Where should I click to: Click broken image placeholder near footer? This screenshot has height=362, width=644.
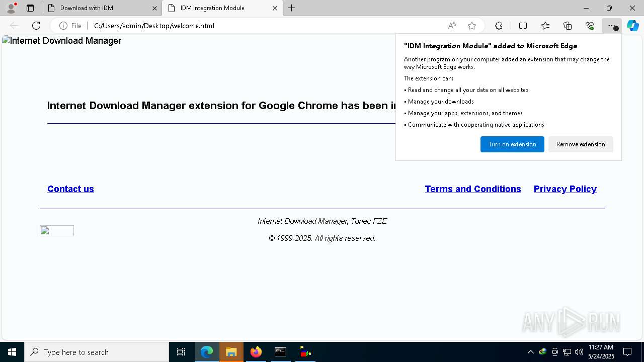[57, 231]
